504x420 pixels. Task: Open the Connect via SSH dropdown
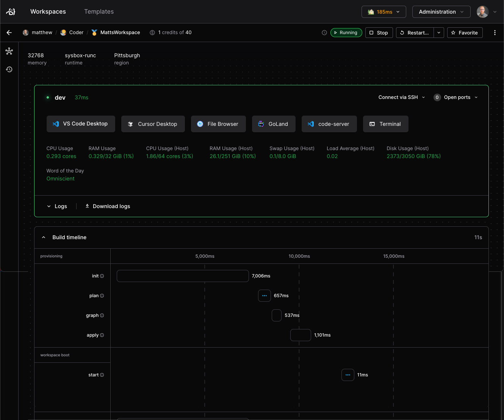[401, 97]
